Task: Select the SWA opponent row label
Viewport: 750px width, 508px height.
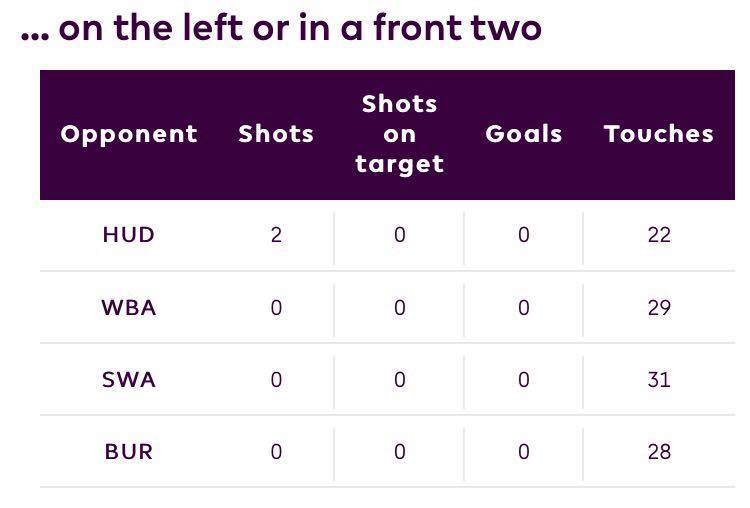Action: (x=129, y=380)
